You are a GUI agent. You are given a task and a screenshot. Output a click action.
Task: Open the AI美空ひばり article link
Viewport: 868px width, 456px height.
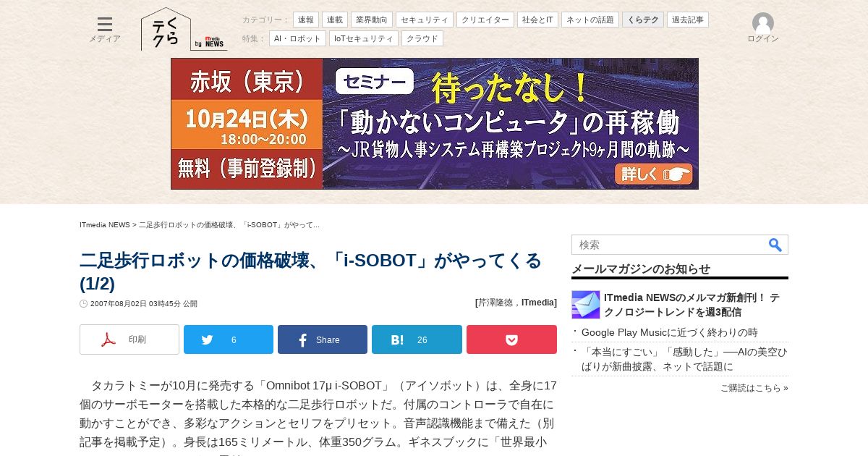tap(684, 360)
